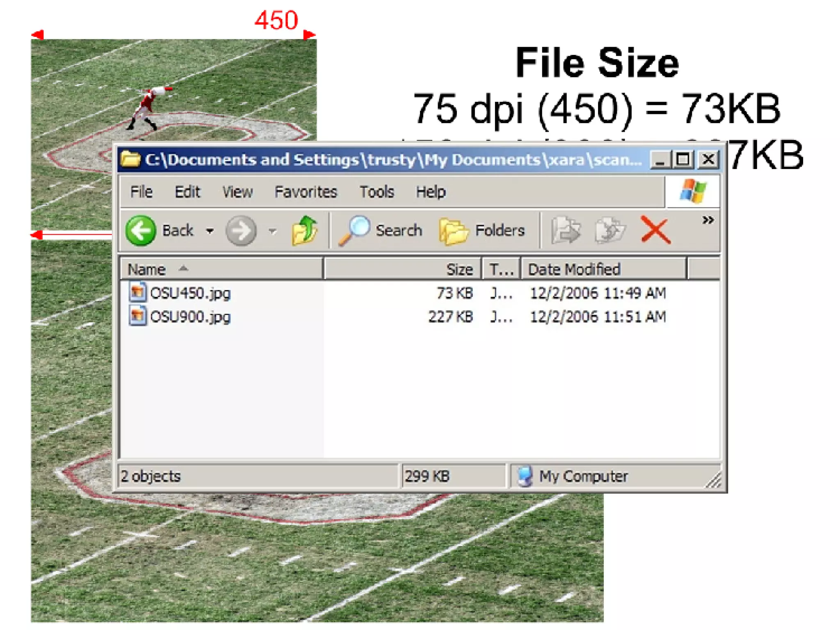The image size is (840, 630).
Task: Expand the Back history dropdown arrow
Action: (x=210, y=231)
